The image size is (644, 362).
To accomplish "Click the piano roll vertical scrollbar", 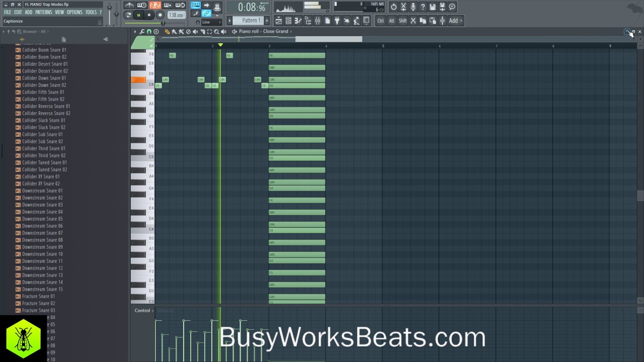I will point(640,196).
